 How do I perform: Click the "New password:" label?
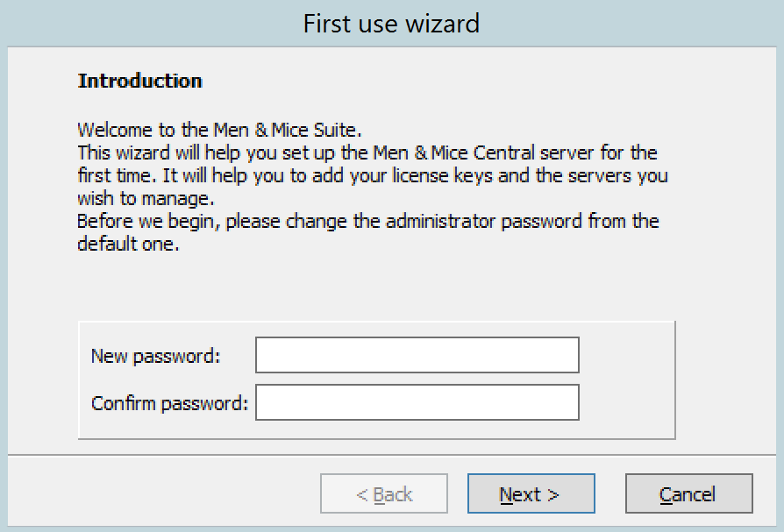(x=155, y=356)
